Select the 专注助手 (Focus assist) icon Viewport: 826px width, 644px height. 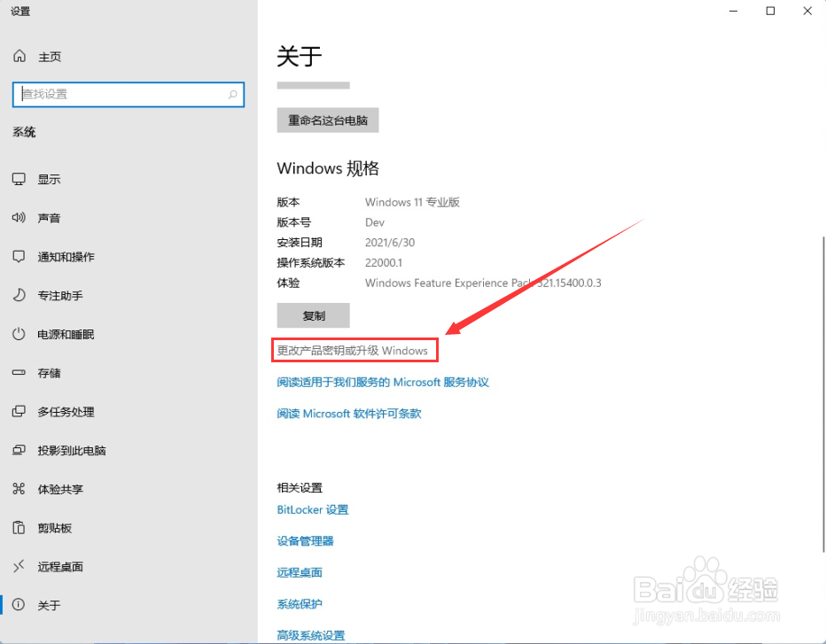(x=19, y=295)
